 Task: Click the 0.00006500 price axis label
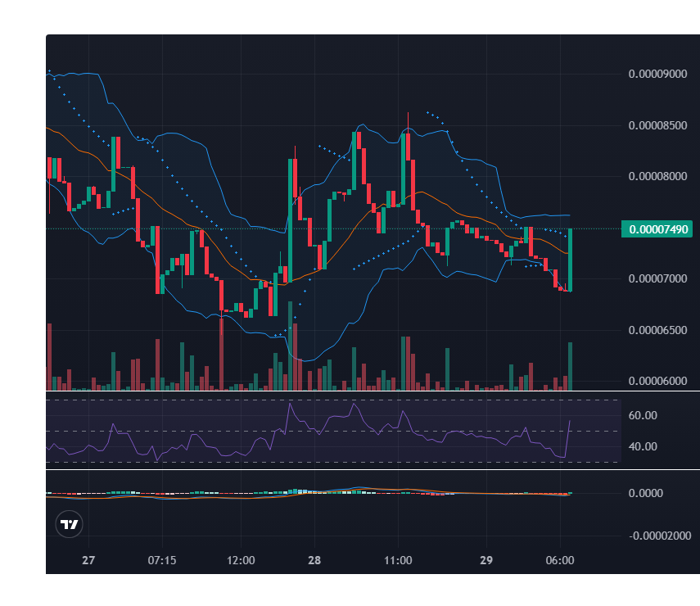657,331
